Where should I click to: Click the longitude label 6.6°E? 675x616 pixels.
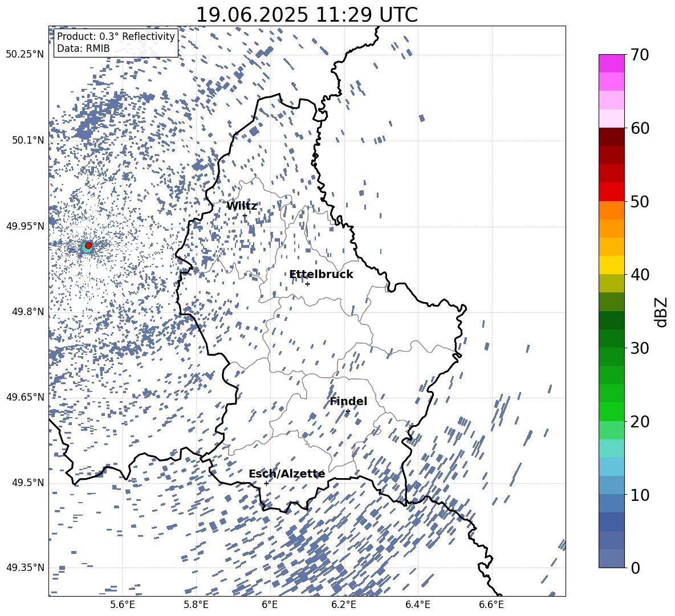pos(491,605)
